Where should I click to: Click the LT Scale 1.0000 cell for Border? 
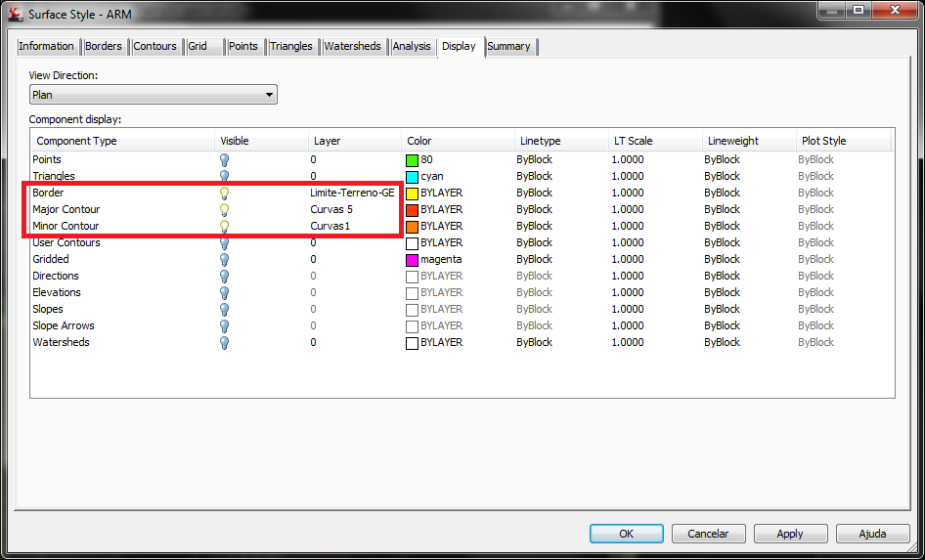[x=628, y=193]
